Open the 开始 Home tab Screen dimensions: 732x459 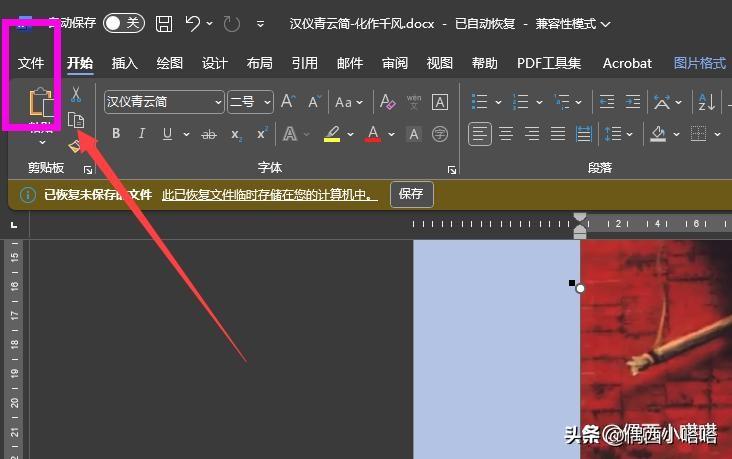80,63
